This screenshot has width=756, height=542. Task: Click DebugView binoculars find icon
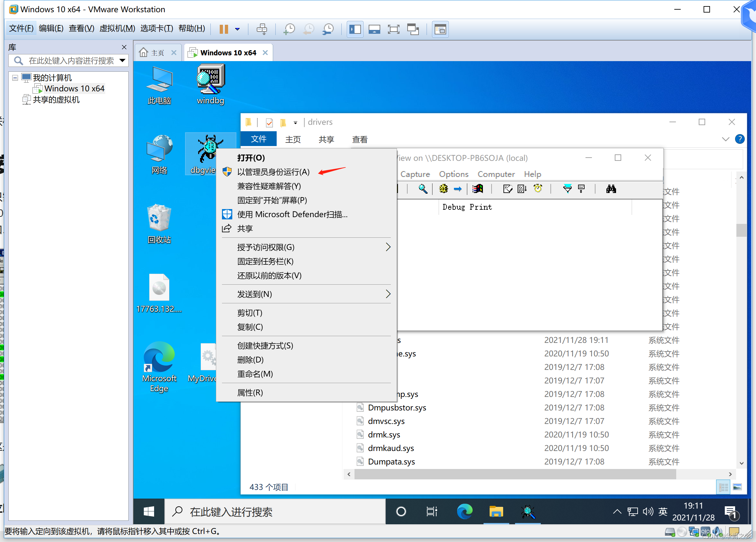click(x=611, y=189)
